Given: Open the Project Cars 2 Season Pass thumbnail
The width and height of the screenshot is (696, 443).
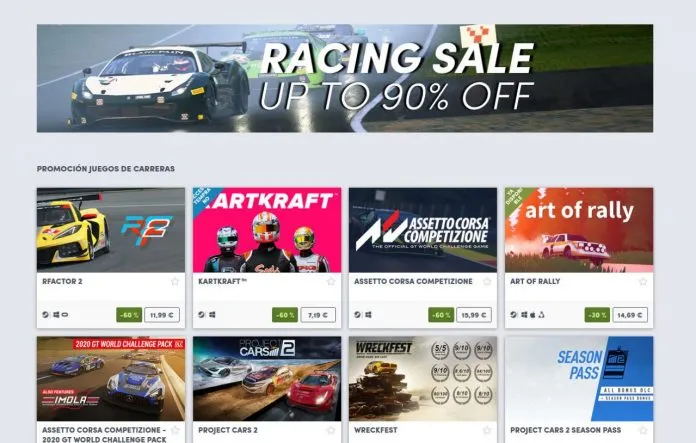Looking at the screenshot, I should click(x=579, y=379).
